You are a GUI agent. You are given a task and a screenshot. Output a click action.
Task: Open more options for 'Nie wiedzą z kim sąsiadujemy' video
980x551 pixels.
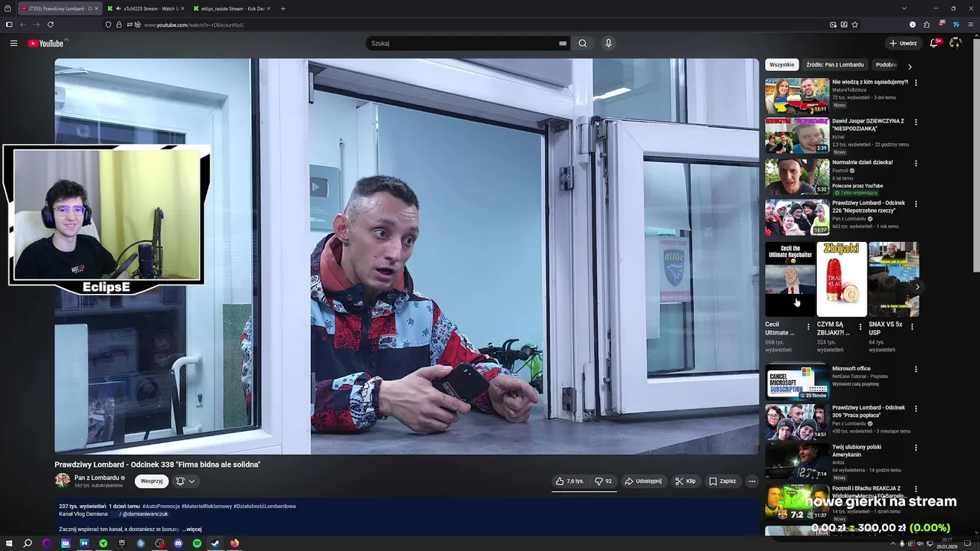[x=916, y=83]
